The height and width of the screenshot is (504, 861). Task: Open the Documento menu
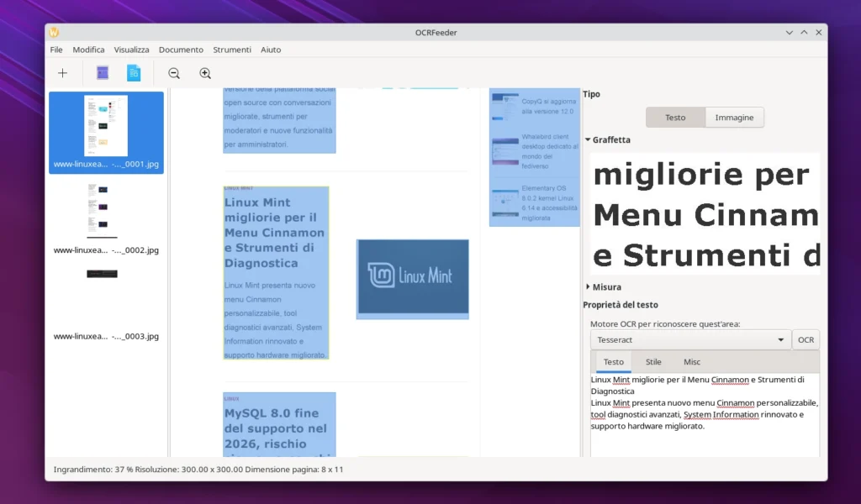pos(181,50)
